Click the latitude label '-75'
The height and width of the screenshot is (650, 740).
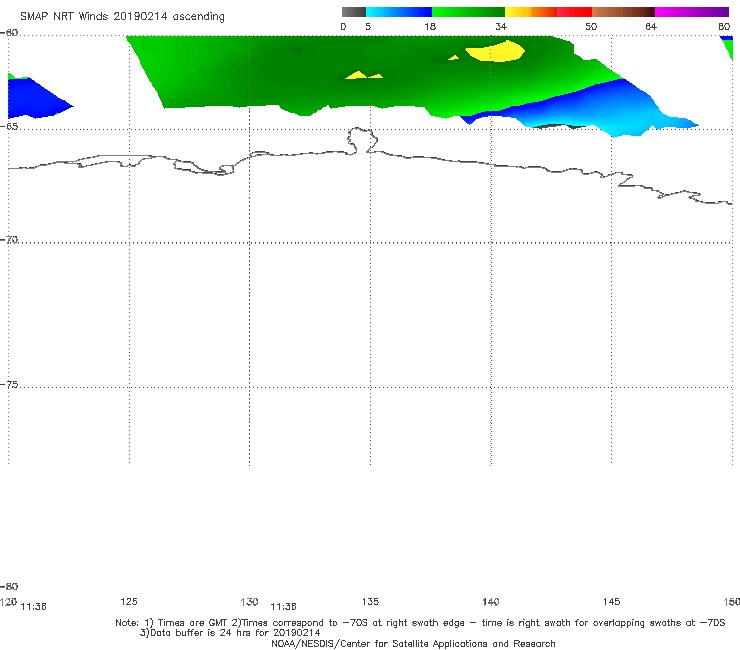coord(9,385)
